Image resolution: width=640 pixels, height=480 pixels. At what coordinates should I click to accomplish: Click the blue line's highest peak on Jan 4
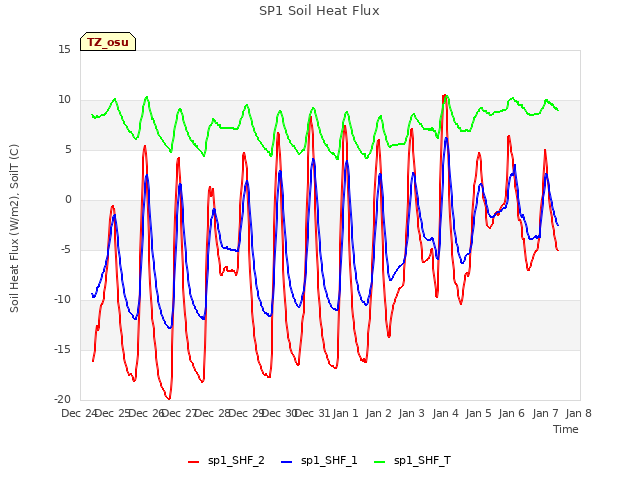point(446,138)
